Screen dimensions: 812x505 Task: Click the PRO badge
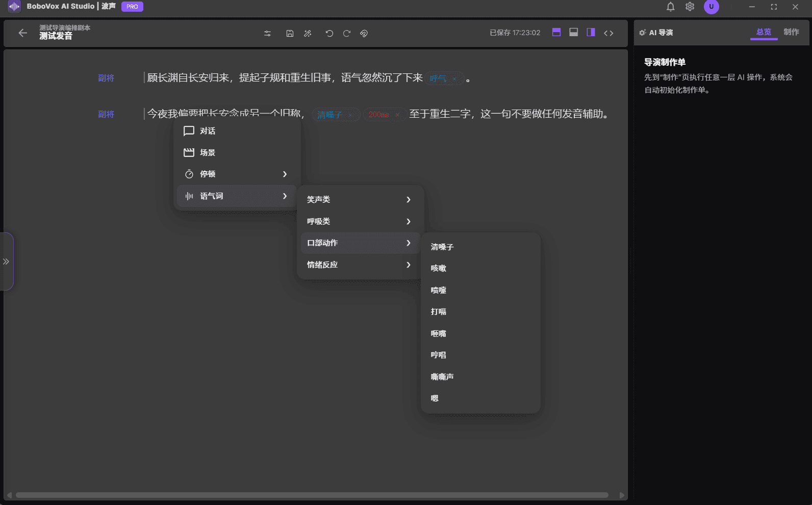tap(132, 7)
